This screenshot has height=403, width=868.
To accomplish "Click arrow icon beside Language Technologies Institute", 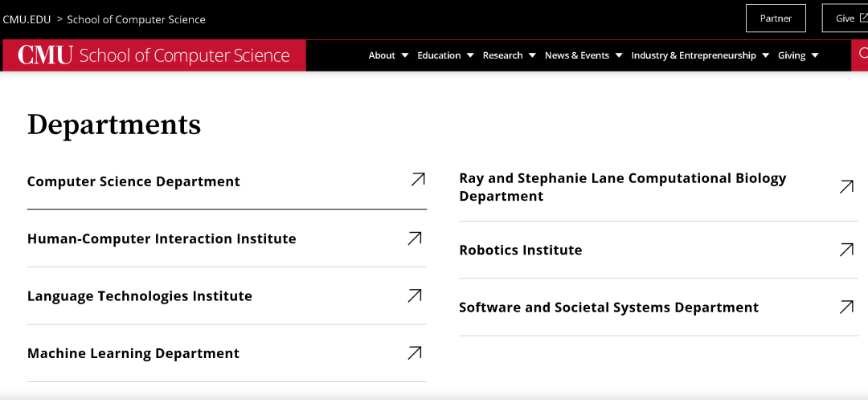I will (x=415, y=295).
